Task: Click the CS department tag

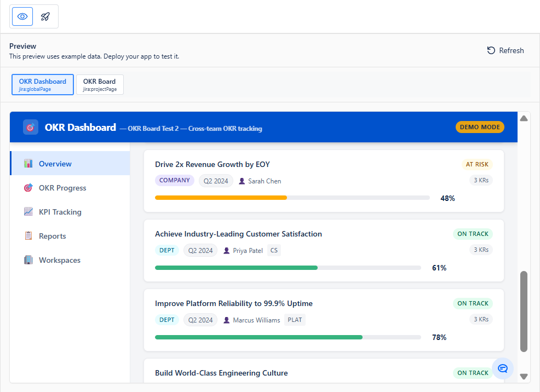Action: tap(274, 250)
